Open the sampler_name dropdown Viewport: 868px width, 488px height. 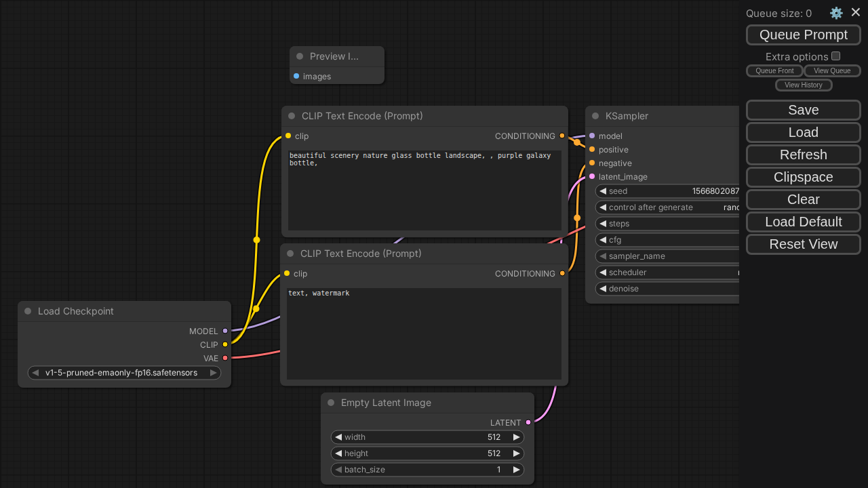pos(668,256)
